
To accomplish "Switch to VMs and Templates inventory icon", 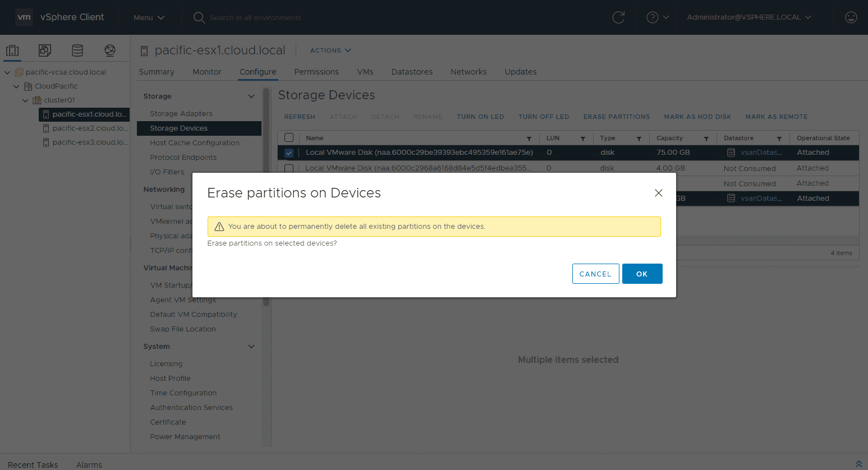I will point(45,50).
